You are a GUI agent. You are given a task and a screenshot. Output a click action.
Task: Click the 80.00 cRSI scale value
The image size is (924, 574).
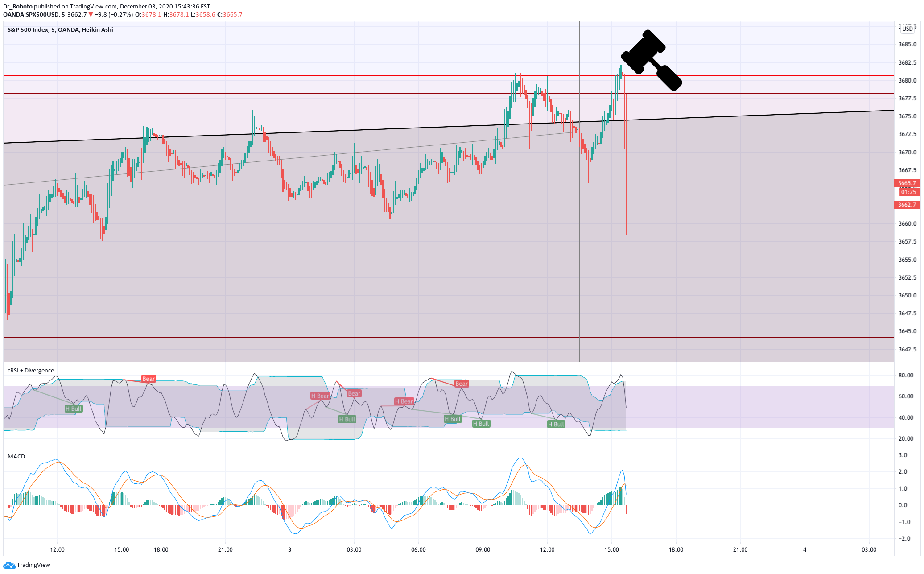[x=905, y=375]
